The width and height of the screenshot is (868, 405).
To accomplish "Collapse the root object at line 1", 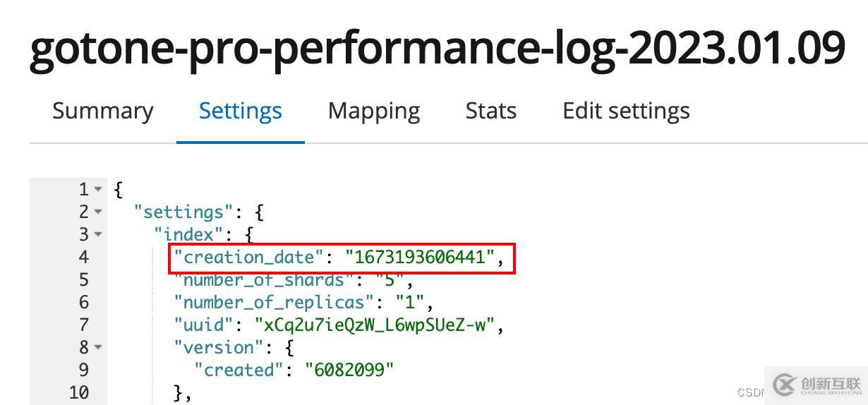I will [x=98, y=189].
